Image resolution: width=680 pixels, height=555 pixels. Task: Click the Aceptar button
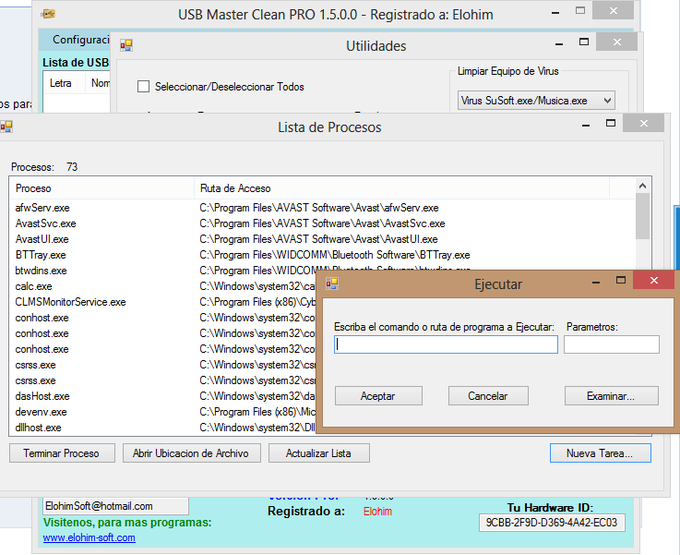click(379, 396)
